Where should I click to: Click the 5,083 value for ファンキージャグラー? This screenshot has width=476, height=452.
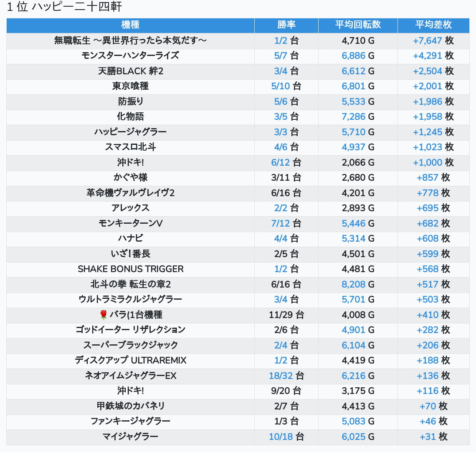click(x=353, y=421)
